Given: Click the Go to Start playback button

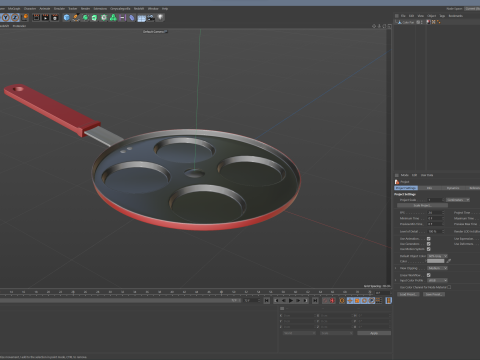Looking at the screenshot, I should tap(267, 301).
